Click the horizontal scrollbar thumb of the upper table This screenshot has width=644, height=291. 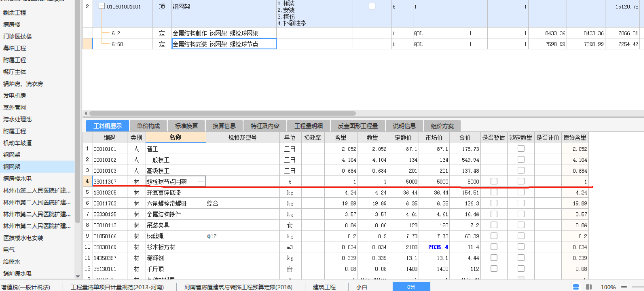point(222,113)
